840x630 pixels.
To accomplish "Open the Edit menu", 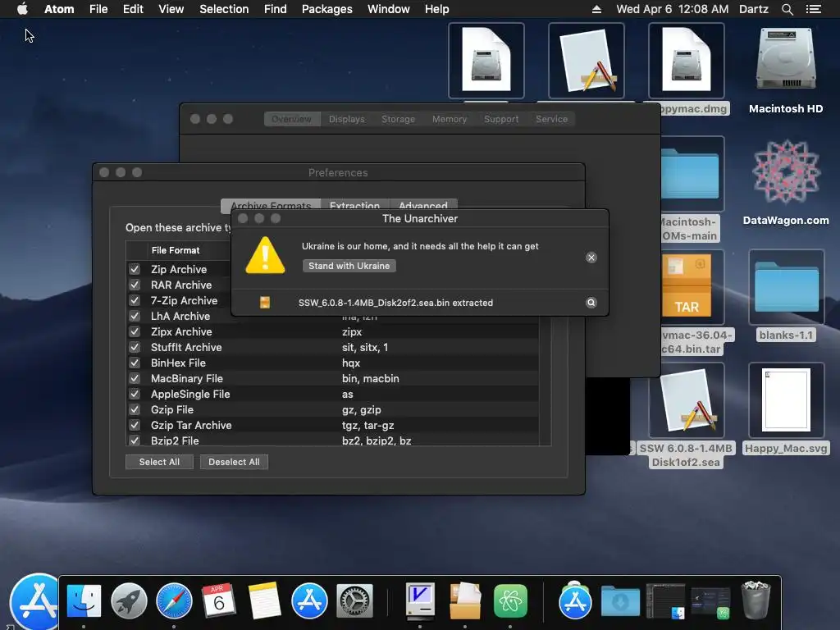I will pyautogui.click(x=133, y=9).
